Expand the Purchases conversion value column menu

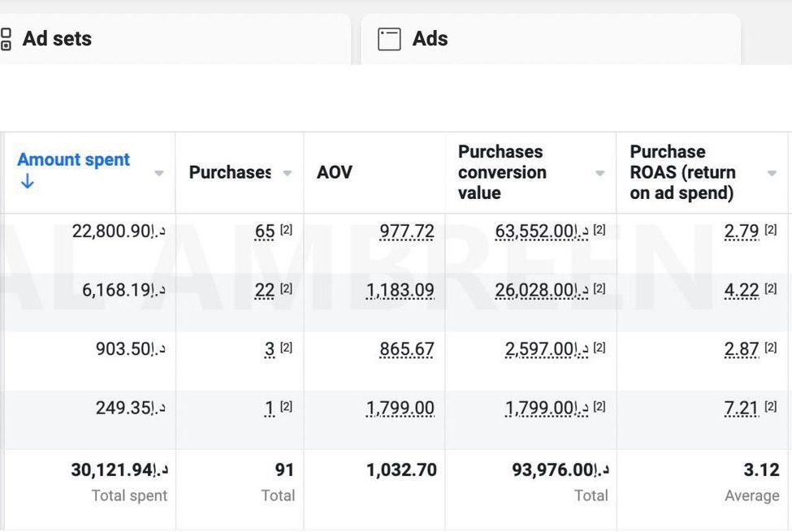click(600, 173)
